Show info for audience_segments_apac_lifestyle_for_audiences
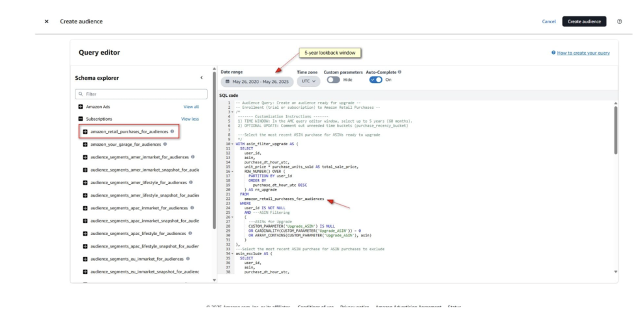The height and width of the screenshot is (313, 644). click(190, 233)
